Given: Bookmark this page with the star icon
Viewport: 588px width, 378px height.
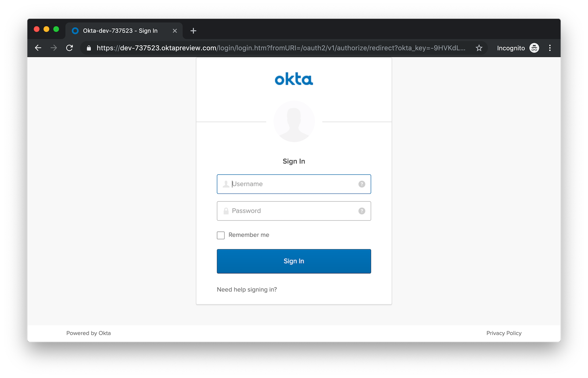Looking at the screenshot, I should (479, 48).
